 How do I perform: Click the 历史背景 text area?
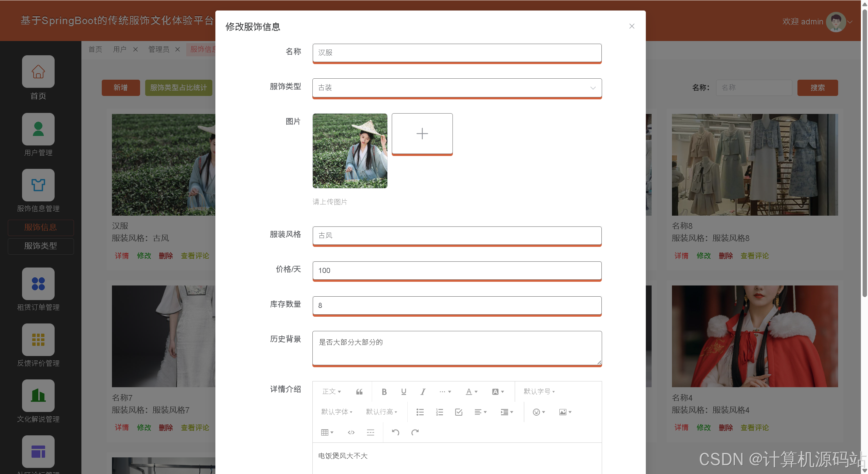457,348
